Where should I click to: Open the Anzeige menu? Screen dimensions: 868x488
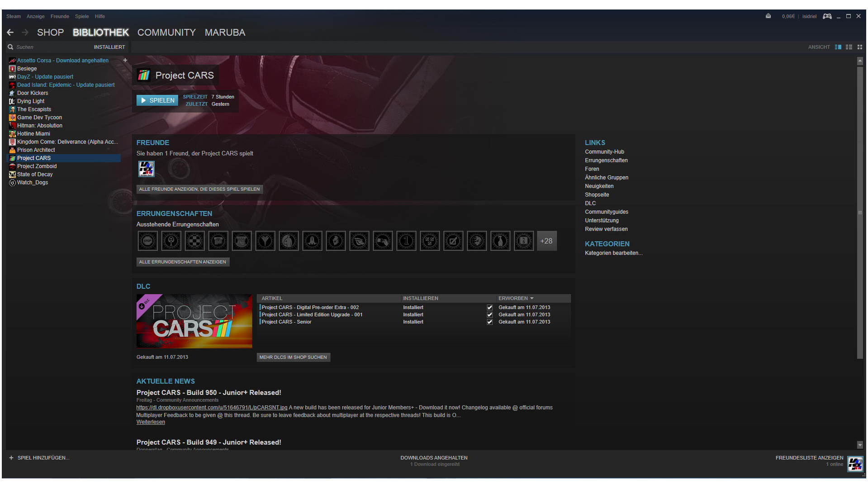[35, 16]
